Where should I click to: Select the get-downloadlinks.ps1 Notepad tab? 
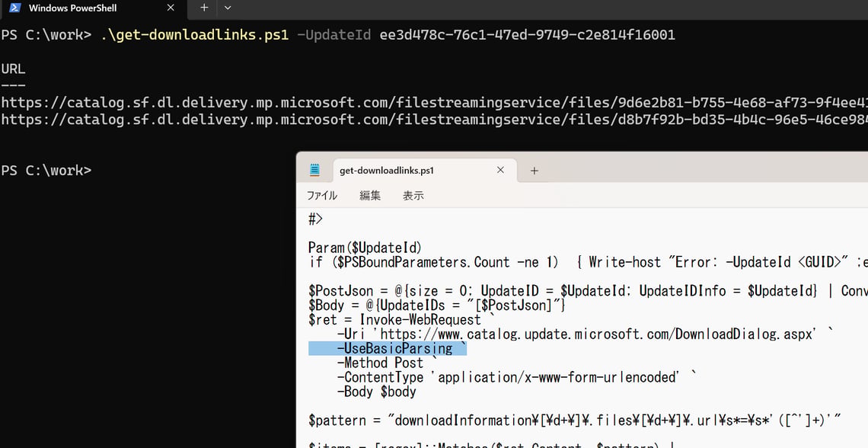pos(424,170)
